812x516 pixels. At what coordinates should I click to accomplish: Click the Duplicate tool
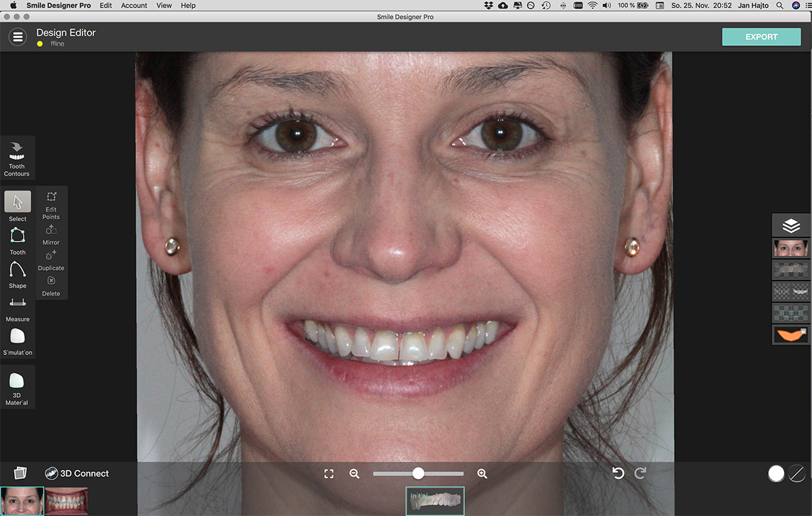pos(51,260)
